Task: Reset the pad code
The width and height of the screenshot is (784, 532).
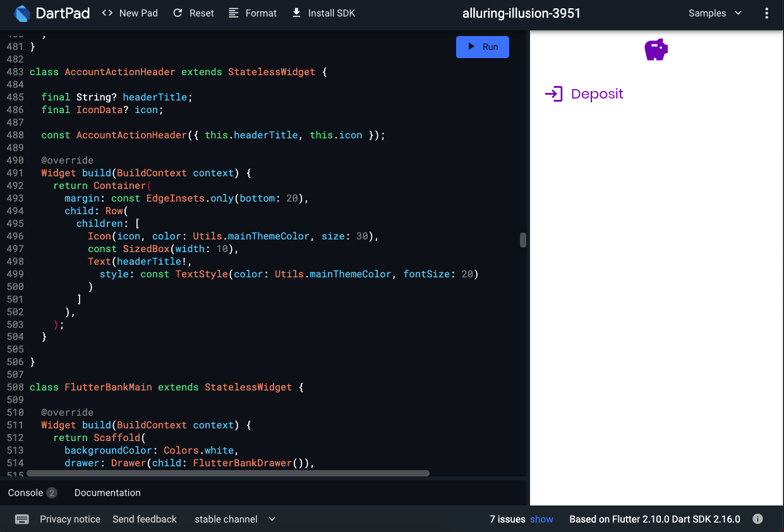Action: coord(193,13)
